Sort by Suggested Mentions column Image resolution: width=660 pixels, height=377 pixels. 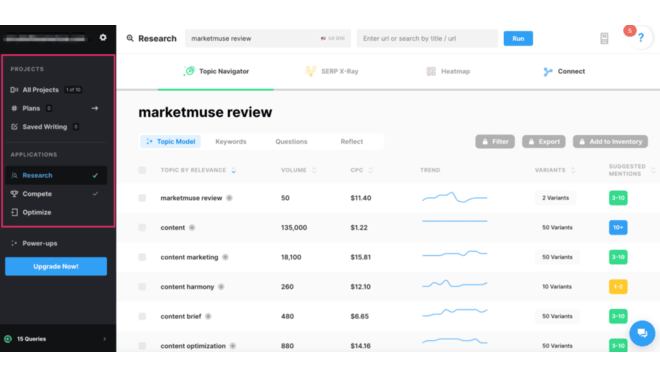tap(631, 170)
